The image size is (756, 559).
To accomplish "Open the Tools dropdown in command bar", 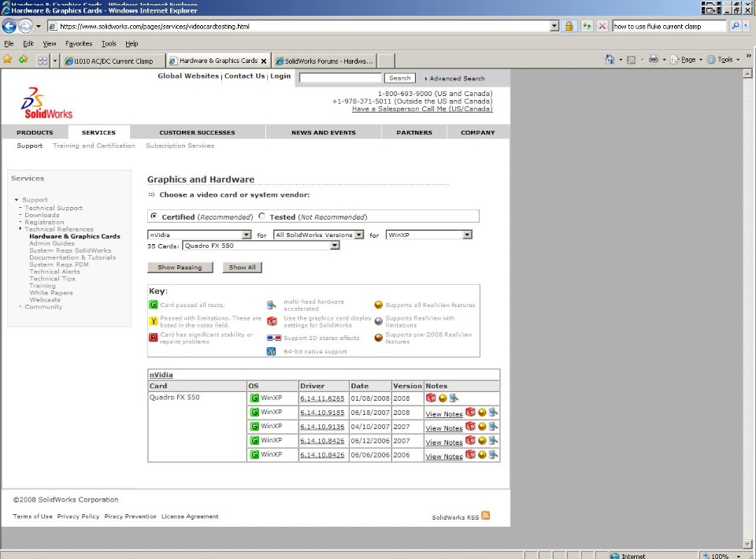I will (724, 60).
